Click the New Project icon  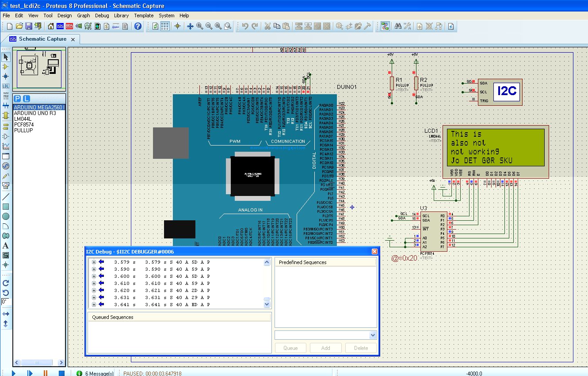[x=9, y=27]
